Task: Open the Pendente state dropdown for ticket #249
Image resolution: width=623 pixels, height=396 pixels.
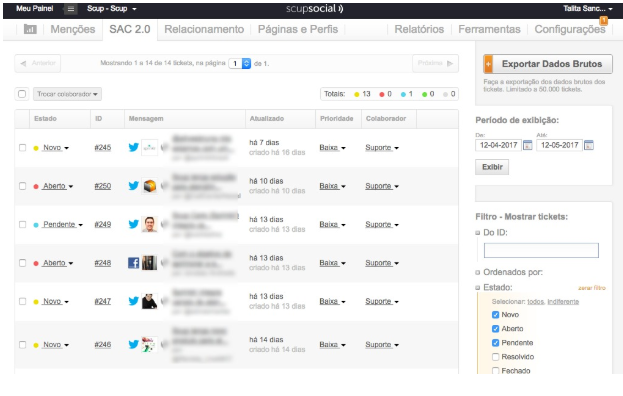Action: (x=63, y=224)
